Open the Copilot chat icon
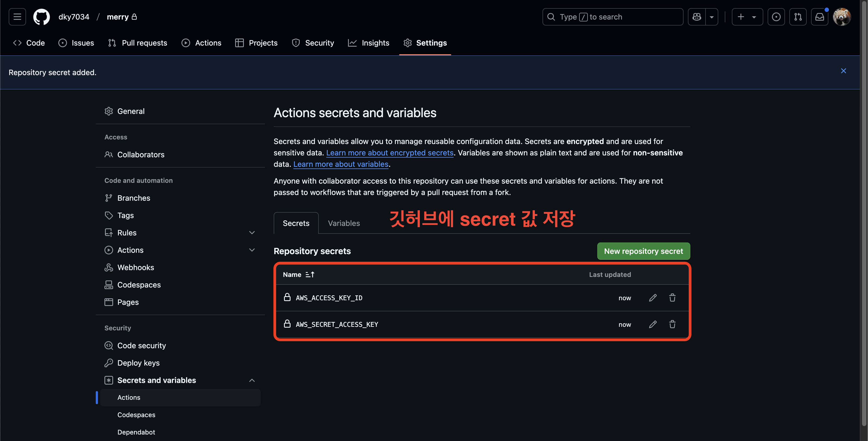Image resolution: width=868 pixels, height=441 pixels. point(697,17)
